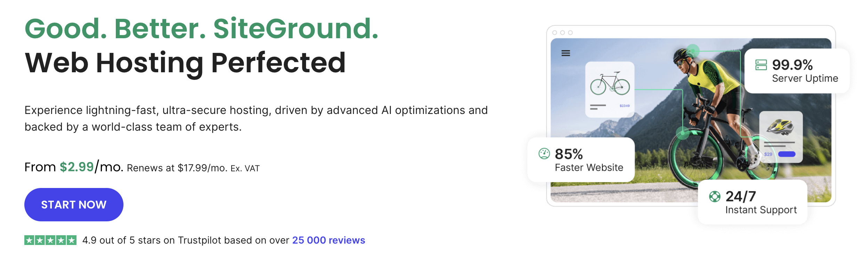
Task: Select the helmet product card
Action: point(781,137)
